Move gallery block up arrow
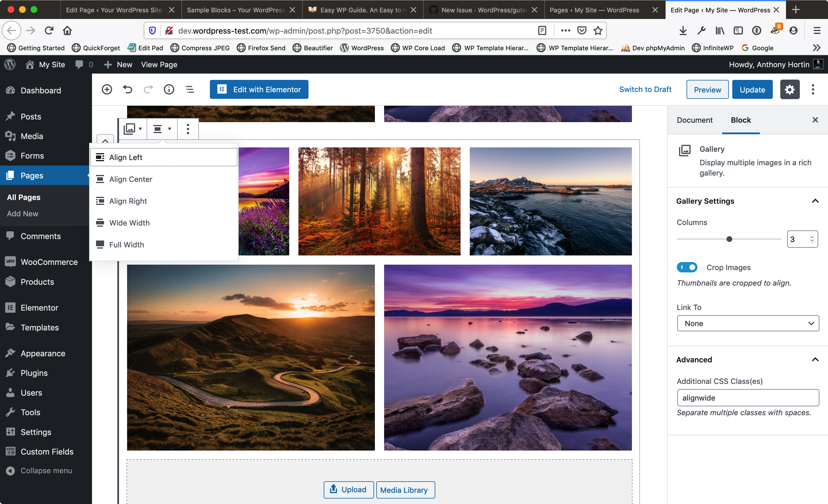 [105, 140]
